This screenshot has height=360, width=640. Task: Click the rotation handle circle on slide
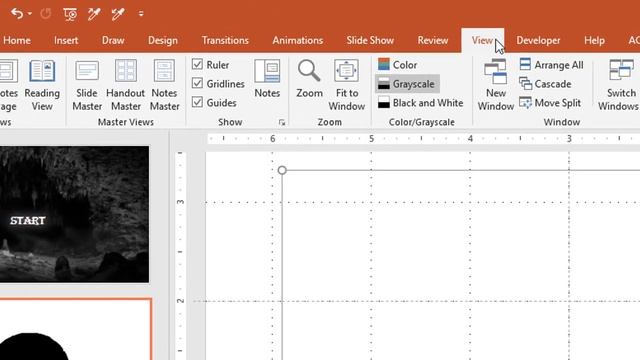coord(282,170)
